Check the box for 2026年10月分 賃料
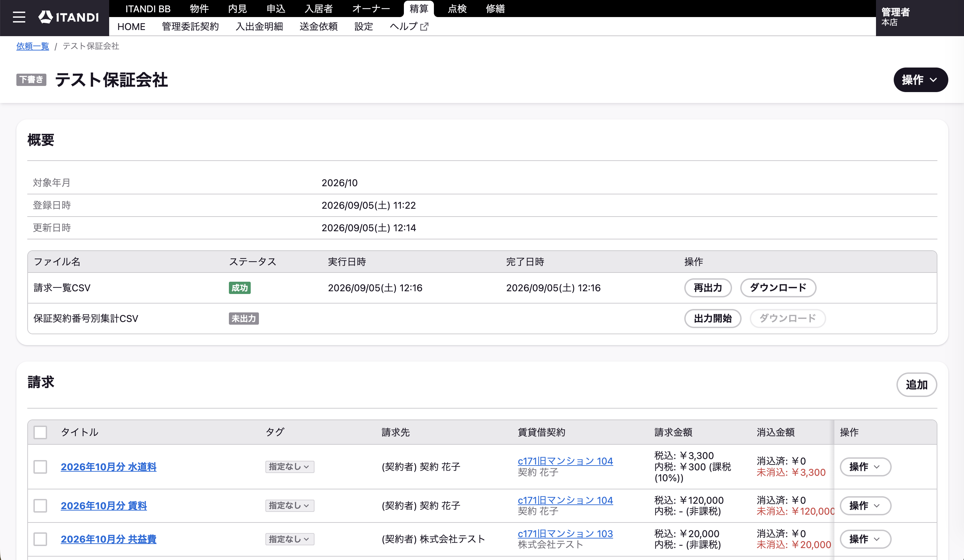 40,506
